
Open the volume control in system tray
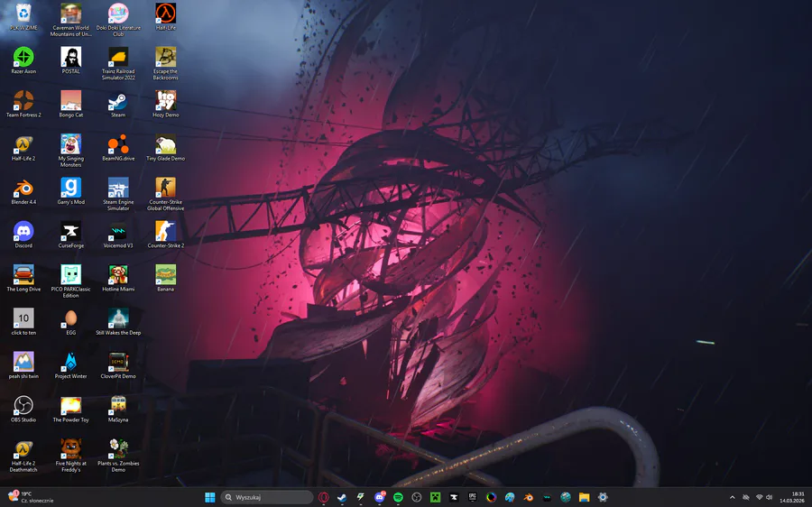769,497
